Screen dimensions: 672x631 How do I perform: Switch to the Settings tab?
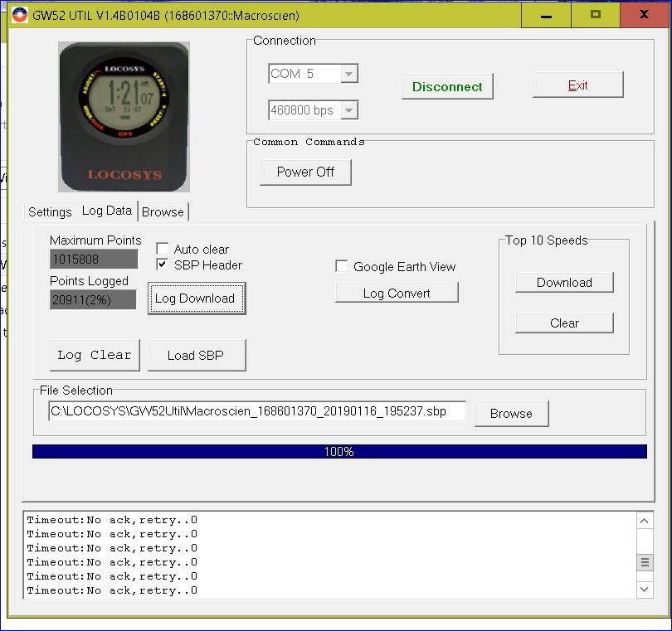[x=50, y=211]
